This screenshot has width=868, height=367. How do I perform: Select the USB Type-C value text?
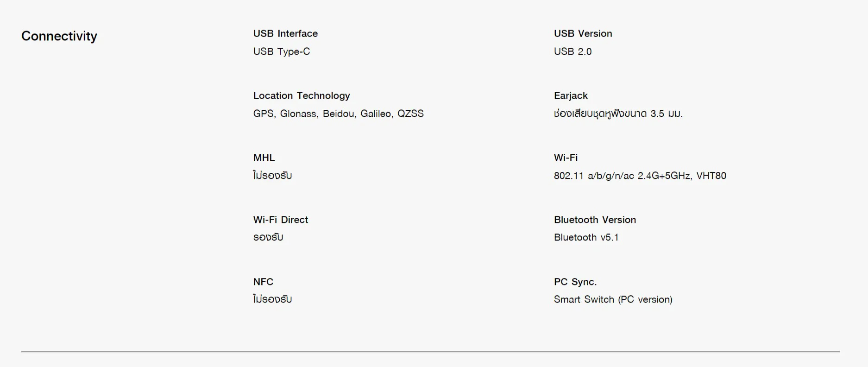(x=281, y=51)
